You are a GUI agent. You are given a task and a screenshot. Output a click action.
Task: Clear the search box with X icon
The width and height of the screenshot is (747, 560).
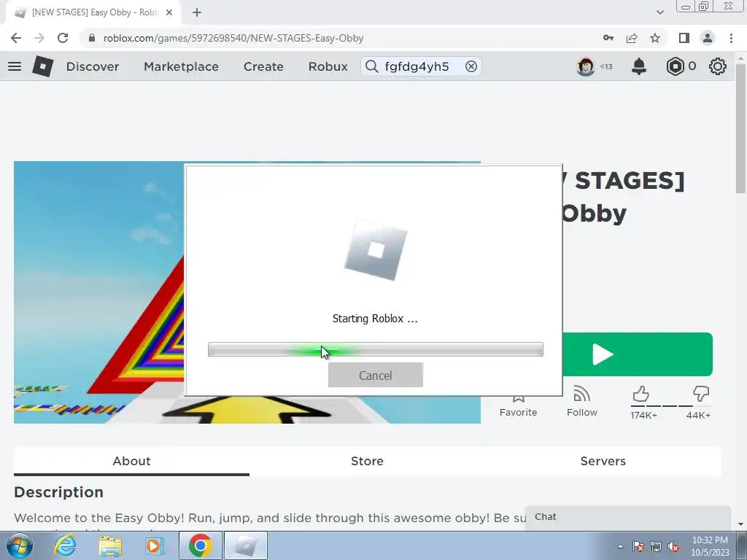(x=471, y=66)
